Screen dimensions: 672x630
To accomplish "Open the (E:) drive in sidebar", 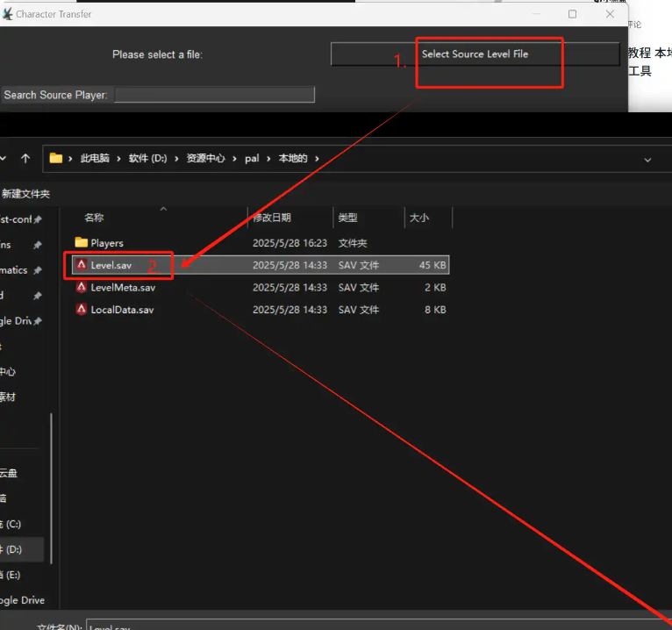I will tap(11, 575).
